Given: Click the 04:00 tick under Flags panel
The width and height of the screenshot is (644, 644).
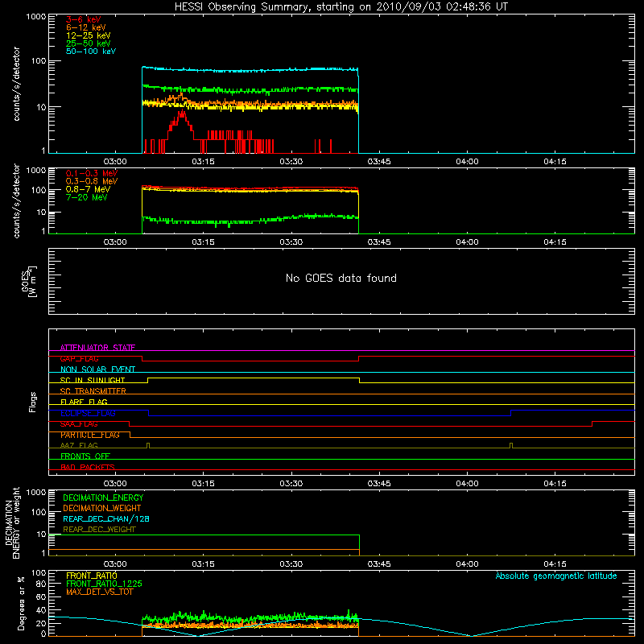Looking at the screenshot, I should coord(468,484).
